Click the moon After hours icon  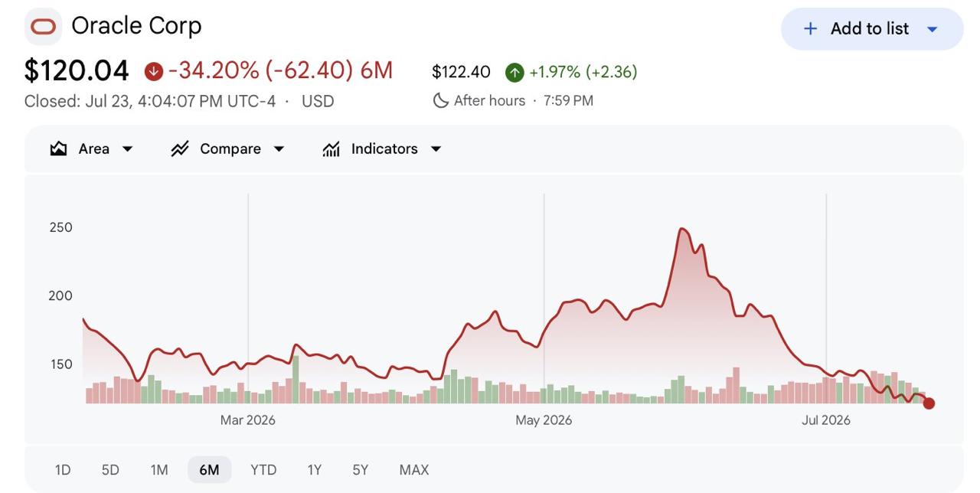440,100
